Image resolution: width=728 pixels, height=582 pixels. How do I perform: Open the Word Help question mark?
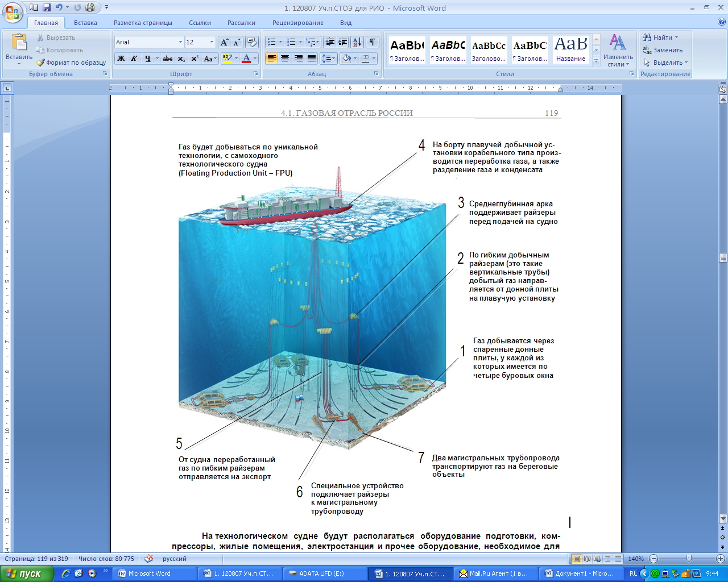point(722,23)
